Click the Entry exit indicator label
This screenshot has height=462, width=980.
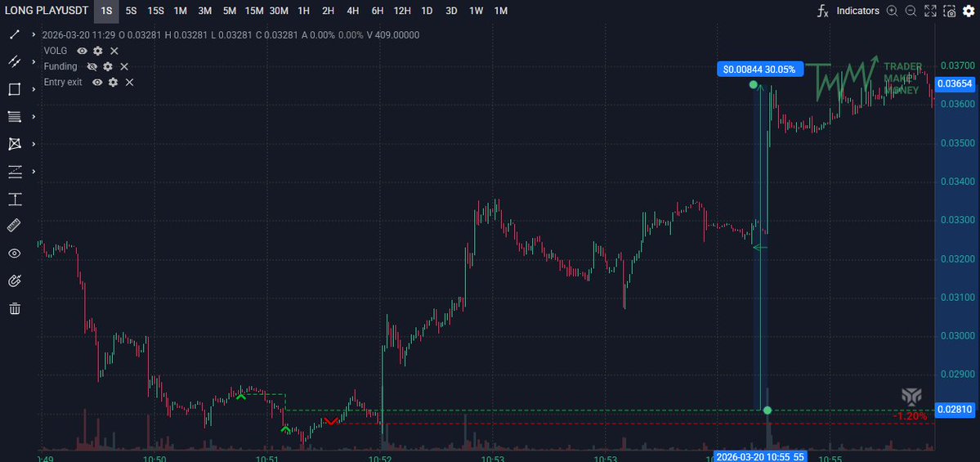point(62,83)
